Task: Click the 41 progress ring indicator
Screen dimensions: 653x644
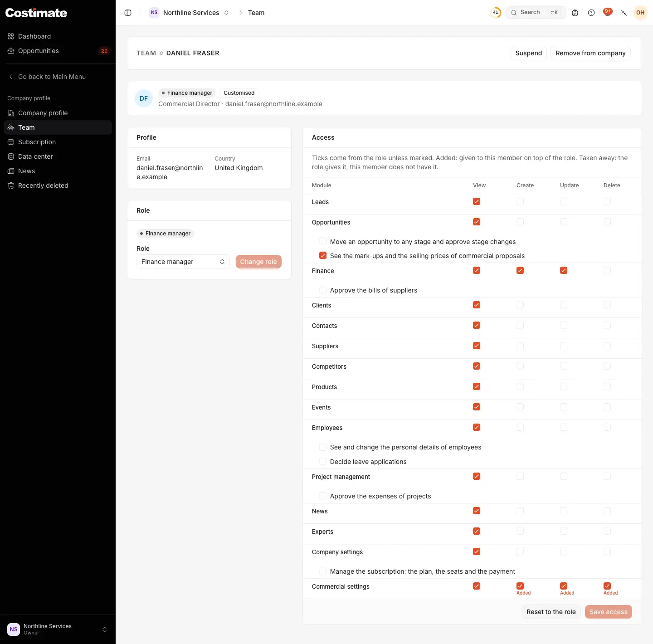Action: (x=496, y=13)
